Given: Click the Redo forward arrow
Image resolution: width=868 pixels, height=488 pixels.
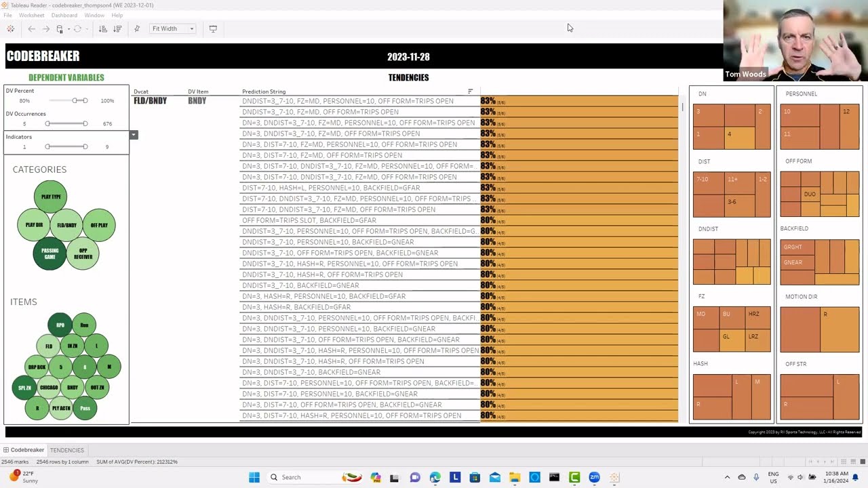Looking at the screenshot, I should [45, 28].
